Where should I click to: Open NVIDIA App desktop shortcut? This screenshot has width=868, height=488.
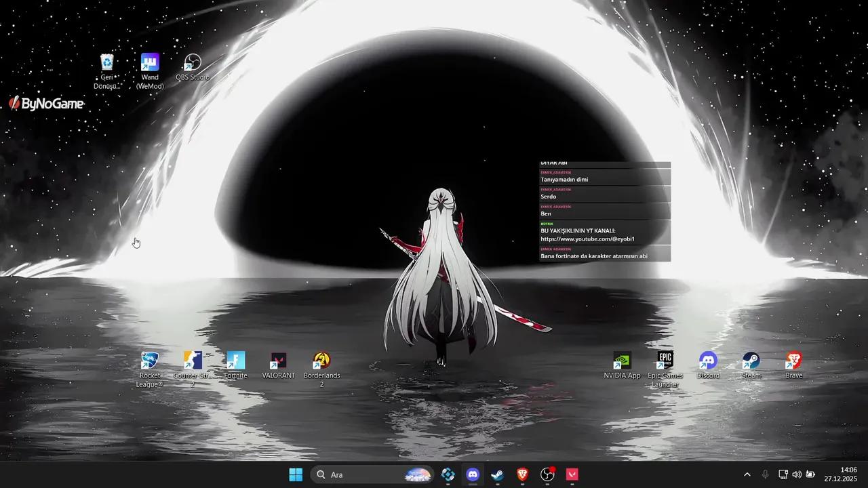tap(622, 361)
